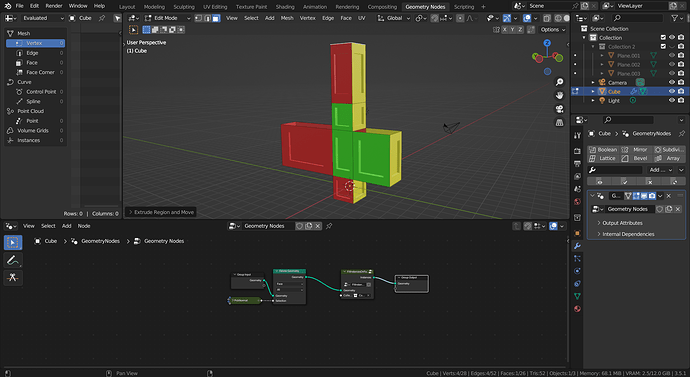Open the Object Data green triangle tab
The width and height of the screenshot is (690, 377).
(577, 296)
